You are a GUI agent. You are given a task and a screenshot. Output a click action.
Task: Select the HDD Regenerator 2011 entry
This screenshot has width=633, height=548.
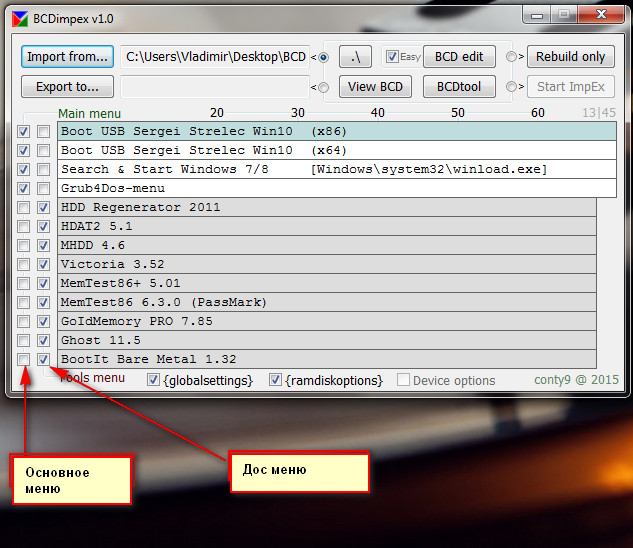[327, 207]
